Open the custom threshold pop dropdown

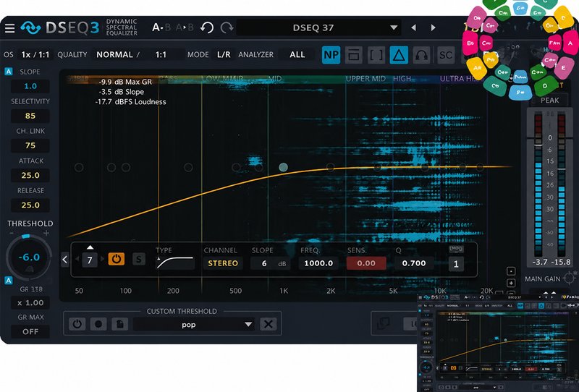(x=194, y=325)
